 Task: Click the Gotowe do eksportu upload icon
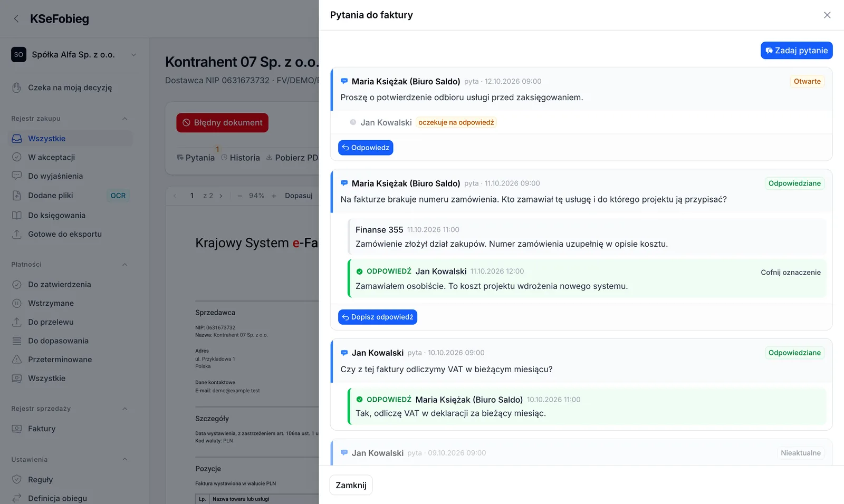click(17, 234)
